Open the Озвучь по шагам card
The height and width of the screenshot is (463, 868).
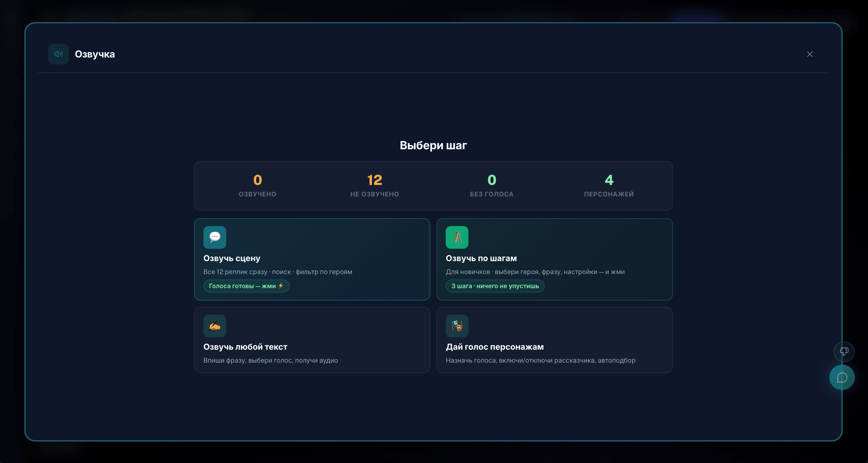point(554,259)
